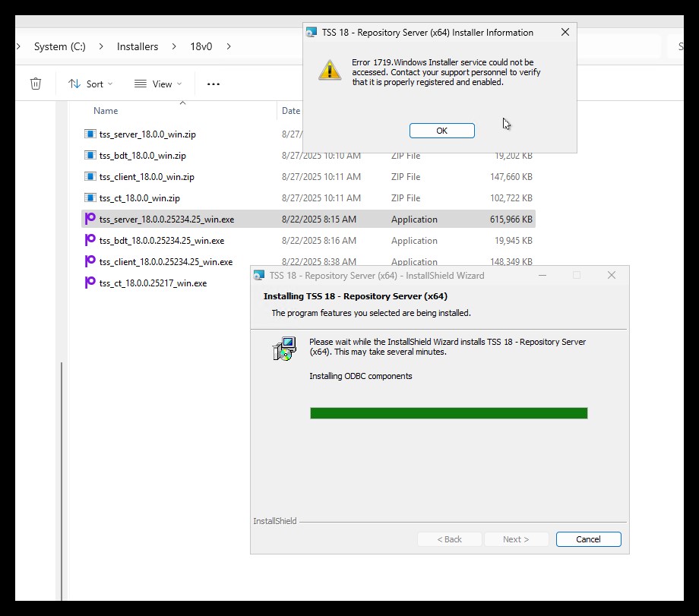Click the zip icon of tss_ct_18.0.0_win.zip
Image resolution: width=699 pixels, height=616 pixels.
[90, 197]
